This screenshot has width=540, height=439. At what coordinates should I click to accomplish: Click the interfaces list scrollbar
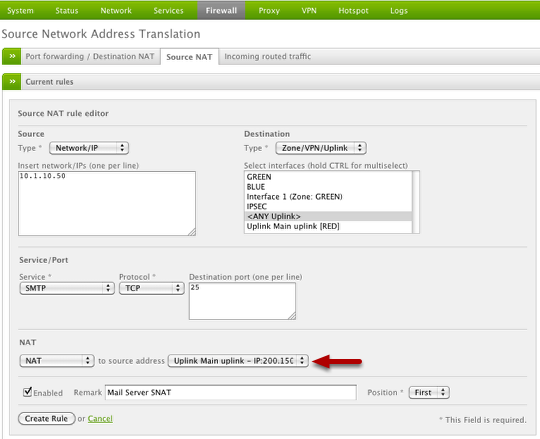[x=416, y=202]
